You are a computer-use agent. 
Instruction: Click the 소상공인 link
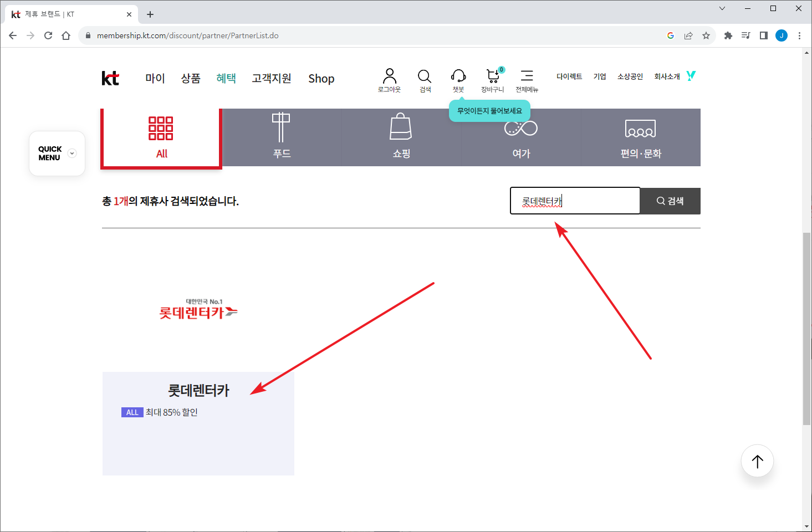tap(630, 76)
